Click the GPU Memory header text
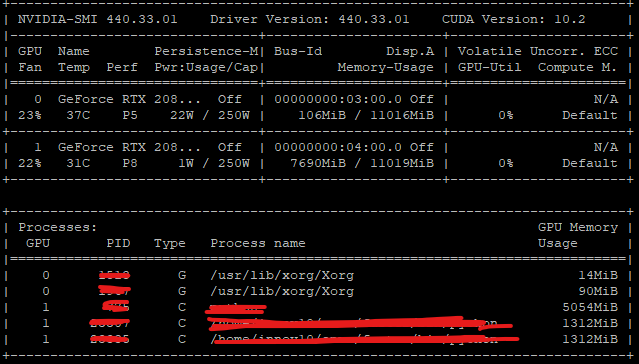639x364 pixels. click(577, 227)
